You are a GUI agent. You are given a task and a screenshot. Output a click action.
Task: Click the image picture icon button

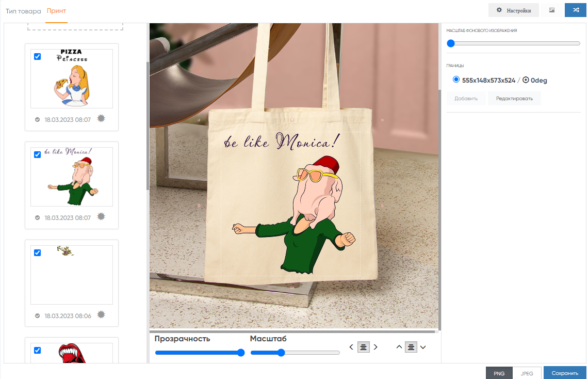(551, 10)
